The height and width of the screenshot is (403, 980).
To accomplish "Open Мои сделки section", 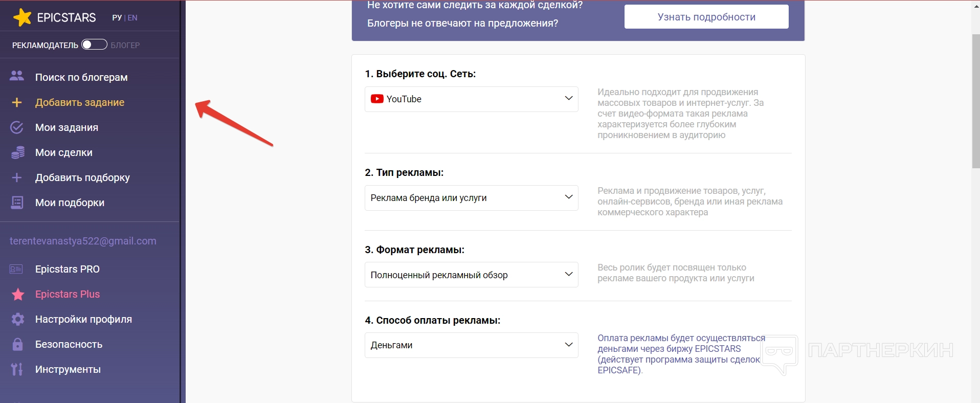I will [x=64, y=152].
